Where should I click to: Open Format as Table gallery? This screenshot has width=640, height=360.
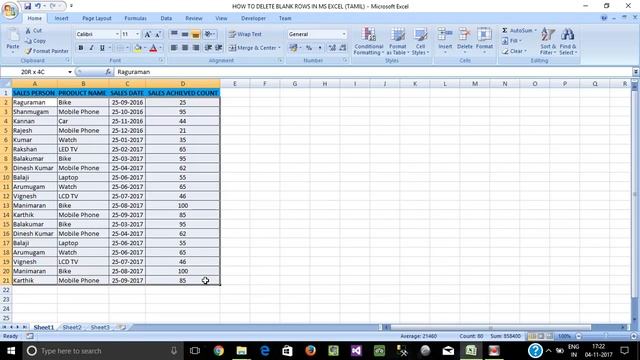point(398,41)
